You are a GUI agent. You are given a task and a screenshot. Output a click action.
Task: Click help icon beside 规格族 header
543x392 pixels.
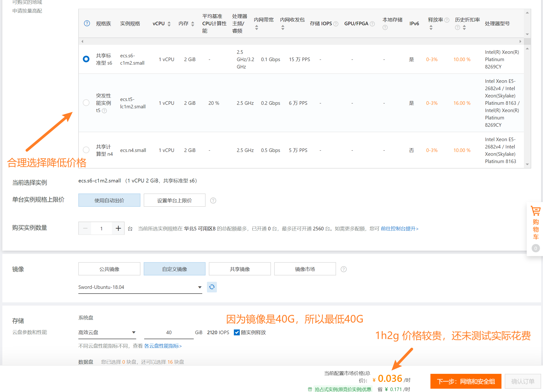click(87, 23)
